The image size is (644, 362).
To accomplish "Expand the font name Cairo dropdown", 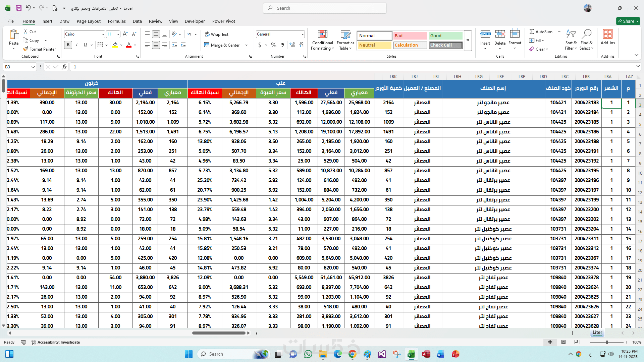I will tap(103, 34).
